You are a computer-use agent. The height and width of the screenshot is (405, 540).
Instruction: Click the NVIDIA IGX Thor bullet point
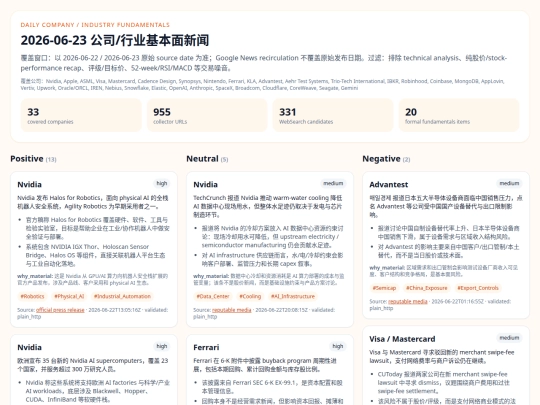pyautogui.click(x=96, y=255)
